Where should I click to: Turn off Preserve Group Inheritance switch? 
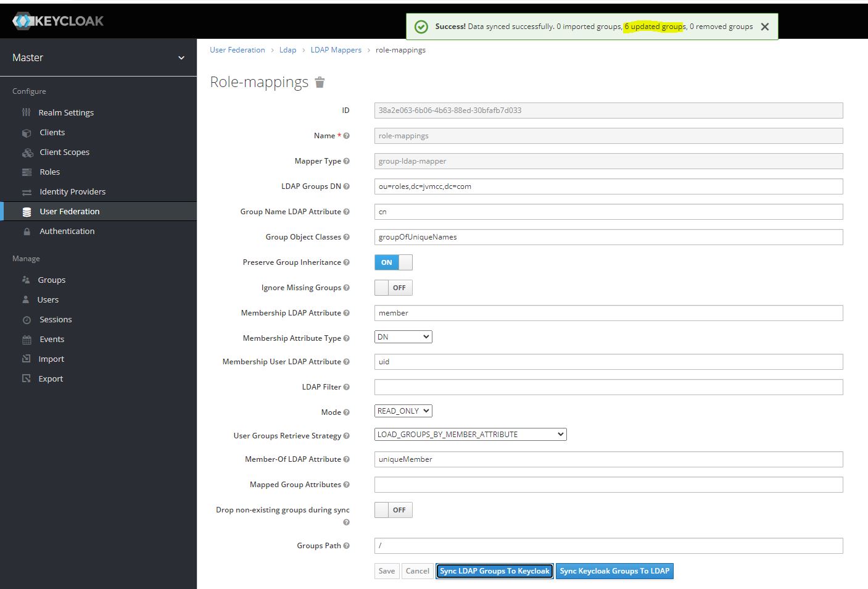[393, 262]
